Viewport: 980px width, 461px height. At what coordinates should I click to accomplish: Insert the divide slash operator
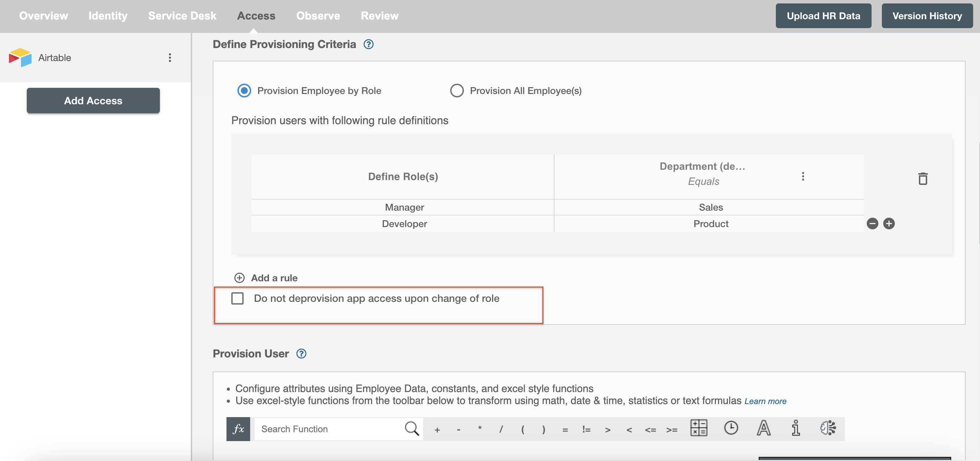tap(501, 429)
